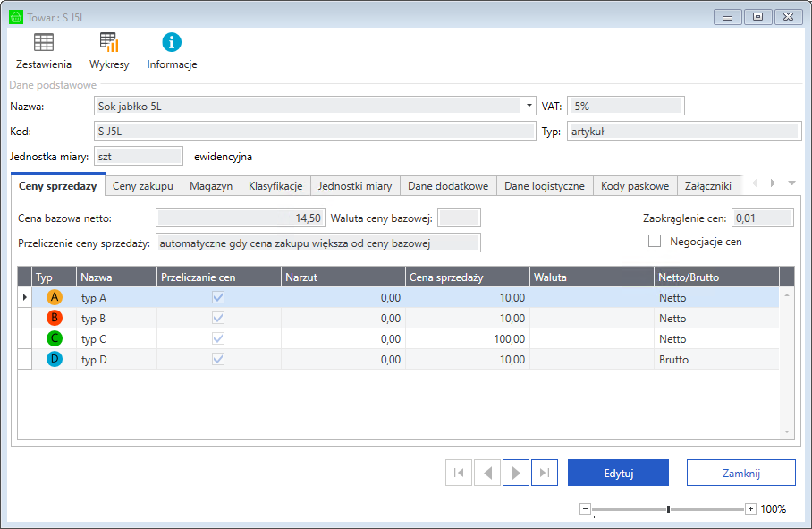
Task: Go to the first record
Action: [x=459, y=473]
